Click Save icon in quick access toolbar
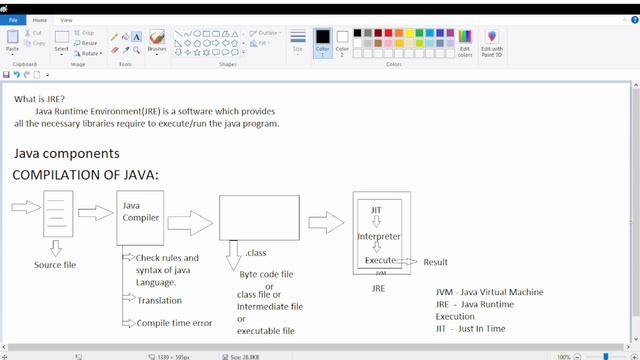This screenshot has height=360, width=640. pos(6,75)
